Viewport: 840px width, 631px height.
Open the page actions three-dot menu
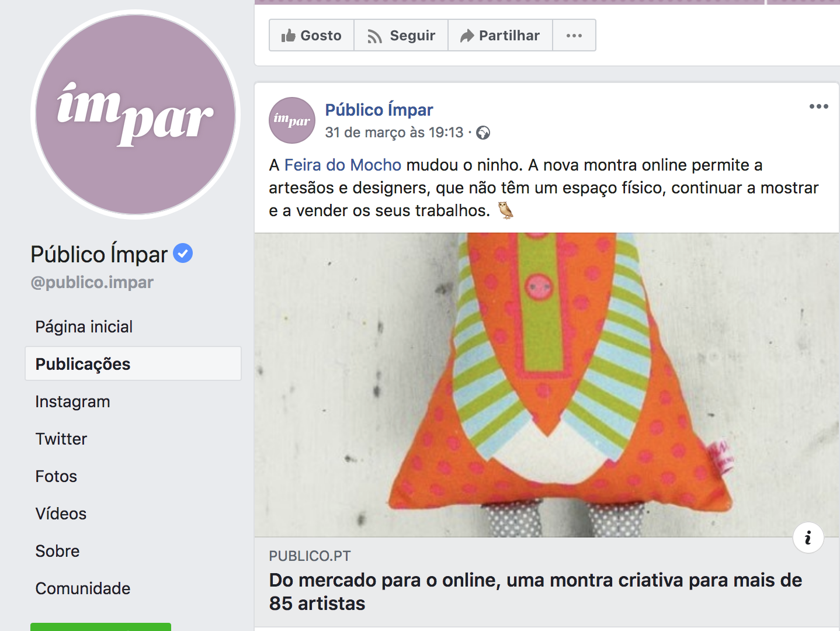574,36
